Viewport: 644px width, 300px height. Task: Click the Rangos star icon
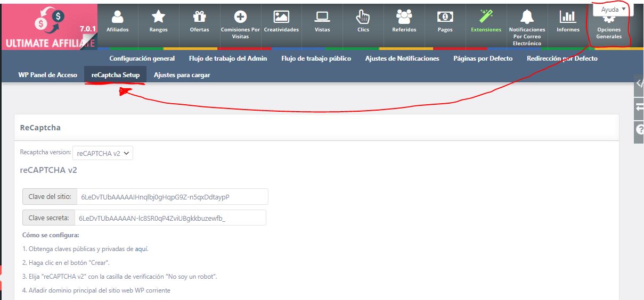tap(158, 18)
